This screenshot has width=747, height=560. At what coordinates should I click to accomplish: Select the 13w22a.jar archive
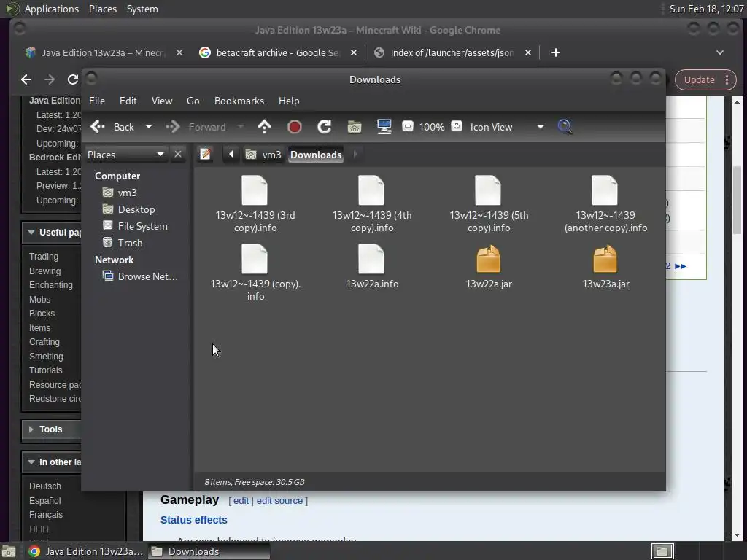coord(488,267)
